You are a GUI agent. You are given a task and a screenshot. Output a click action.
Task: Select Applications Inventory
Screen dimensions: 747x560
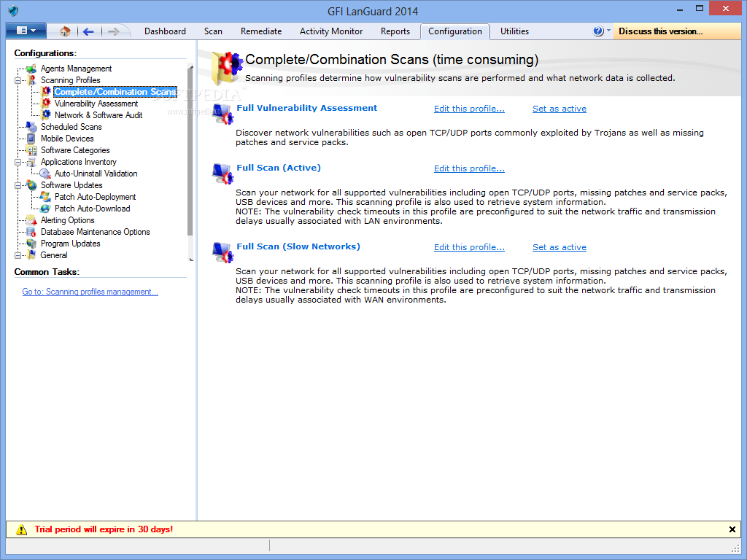79,162
